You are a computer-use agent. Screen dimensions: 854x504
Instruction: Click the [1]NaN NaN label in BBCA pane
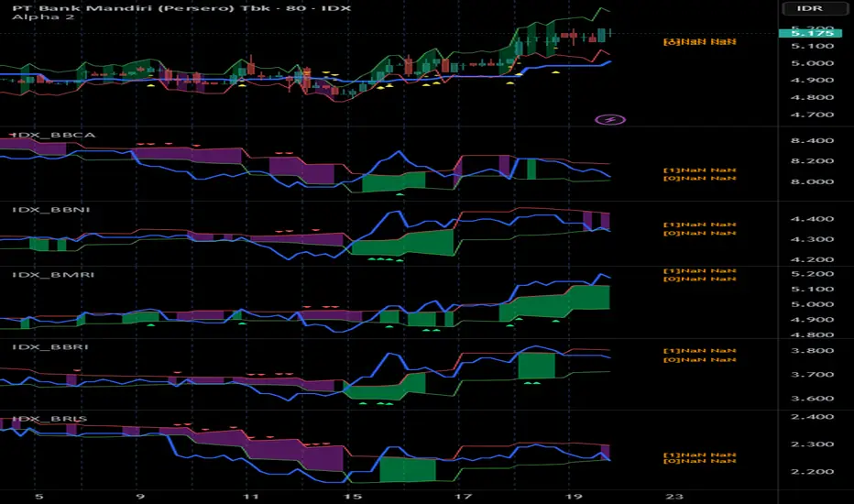pyautogui.click(x=699, y=170)
